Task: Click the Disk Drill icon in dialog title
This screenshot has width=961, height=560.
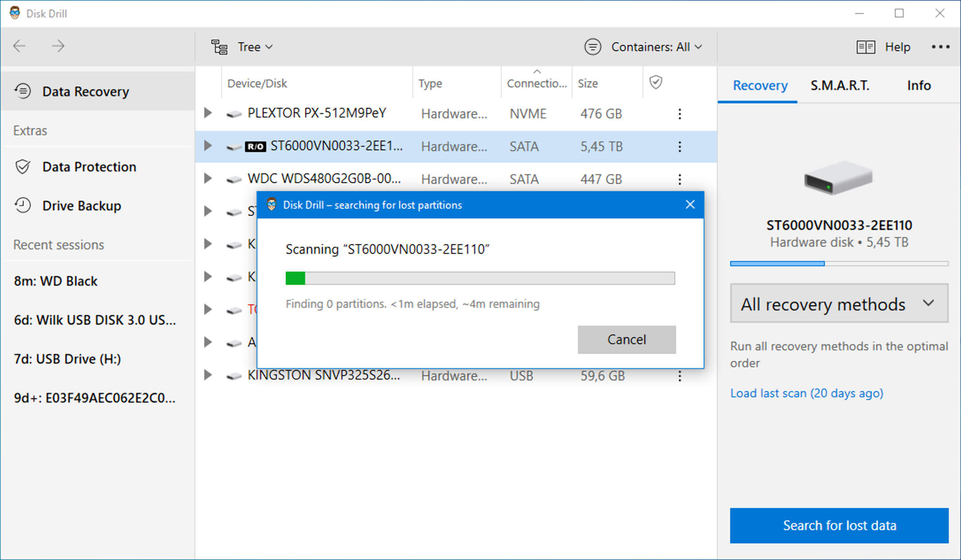Action: (x=271, y=205)
